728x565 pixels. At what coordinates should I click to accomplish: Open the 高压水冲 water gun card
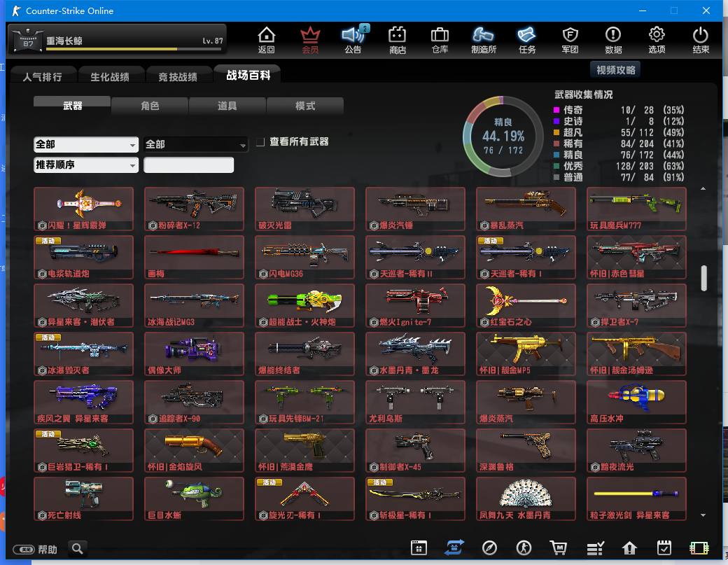click(x=636, y=402)
